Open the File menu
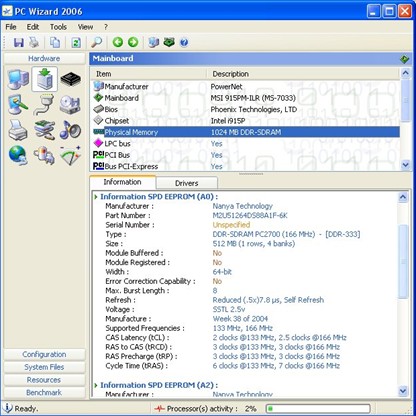 pyautogui.click(x=11, y=27)
